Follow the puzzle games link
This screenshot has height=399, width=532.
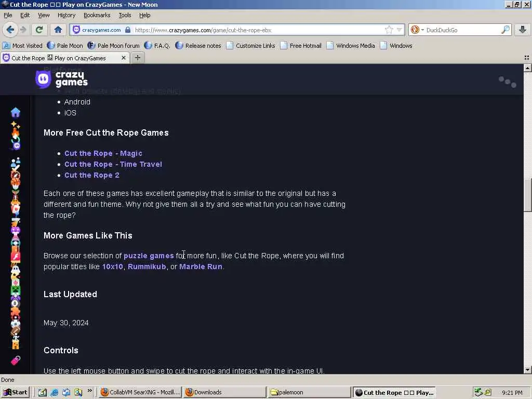(x=149, y=256)
